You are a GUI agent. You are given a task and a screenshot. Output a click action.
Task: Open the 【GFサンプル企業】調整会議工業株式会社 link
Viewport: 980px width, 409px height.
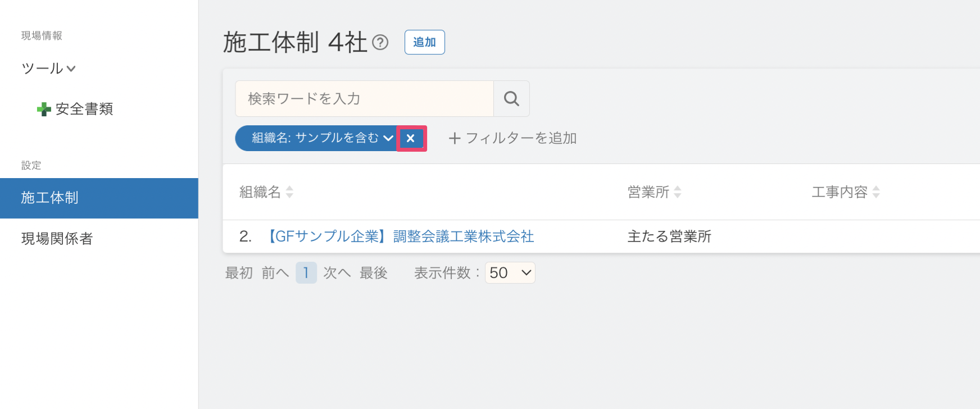pyautogui.click(x=400, y=237)
